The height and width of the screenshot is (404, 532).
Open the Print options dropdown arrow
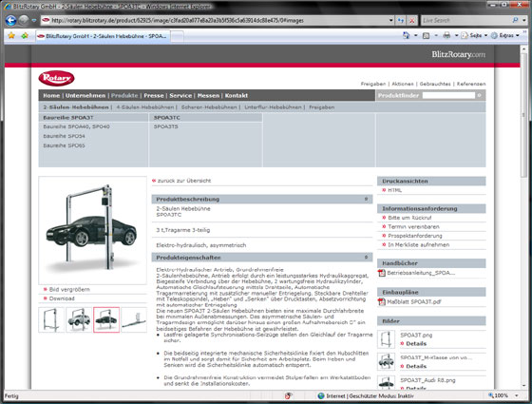click(456, 35)
